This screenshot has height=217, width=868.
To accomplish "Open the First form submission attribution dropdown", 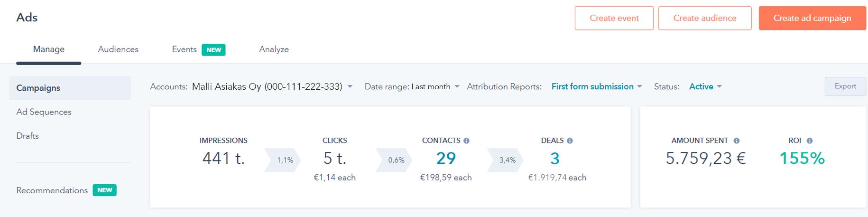I will [x=597, y=86].
